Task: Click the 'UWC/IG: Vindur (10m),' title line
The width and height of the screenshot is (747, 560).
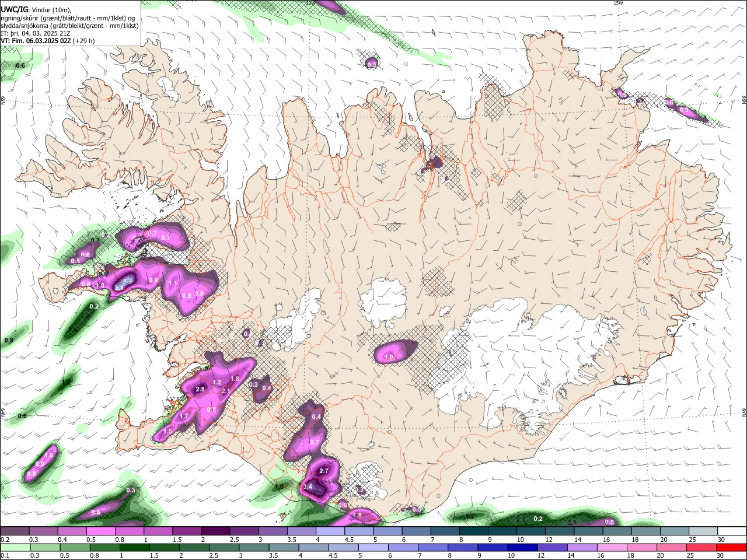Action: click(x=36, y=9)
